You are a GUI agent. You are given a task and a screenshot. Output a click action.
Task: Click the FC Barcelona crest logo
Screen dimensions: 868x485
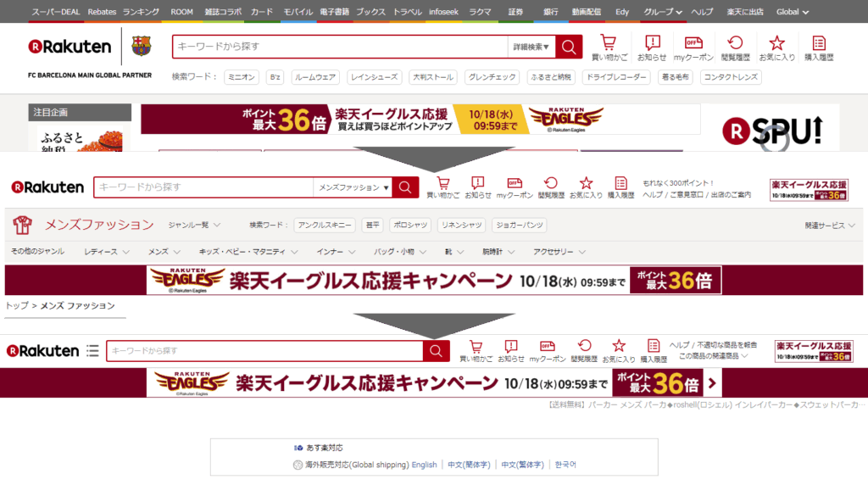[x=142, y=46]
